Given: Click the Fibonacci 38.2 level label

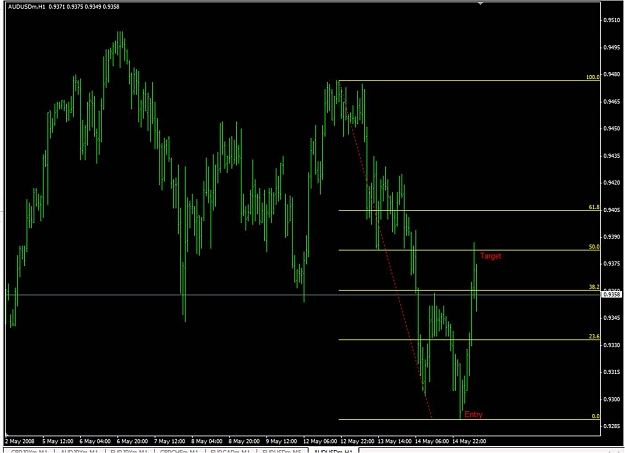Looking at the screenshot, I should [594, 287].
